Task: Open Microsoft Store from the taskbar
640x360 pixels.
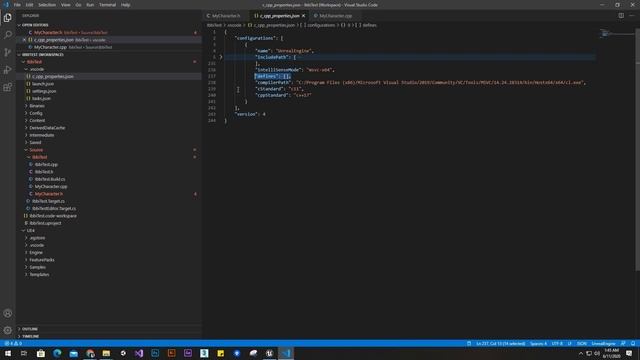Action: tap(40, 353)
